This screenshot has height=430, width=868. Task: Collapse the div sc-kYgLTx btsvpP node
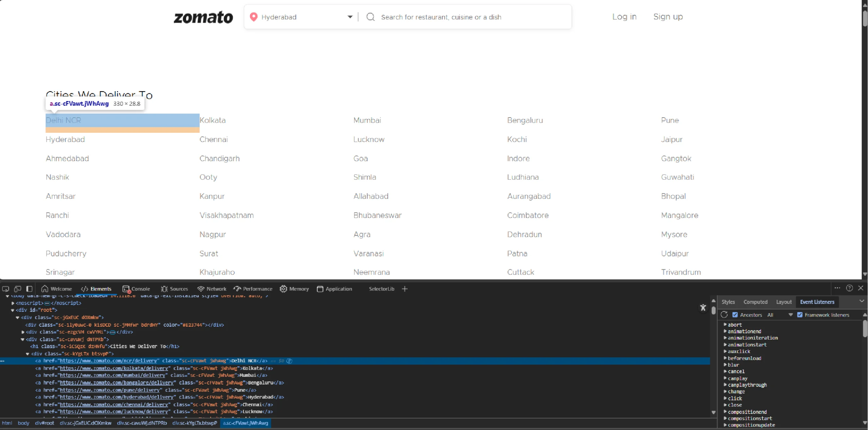point(27,354)
